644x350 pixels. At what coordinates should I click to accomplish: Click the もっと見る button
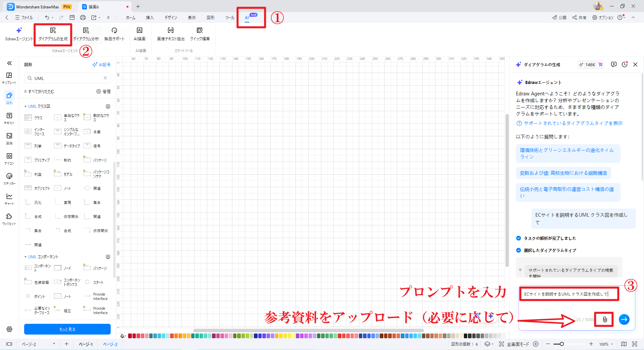pyautogui.click(x=67, y=329)
